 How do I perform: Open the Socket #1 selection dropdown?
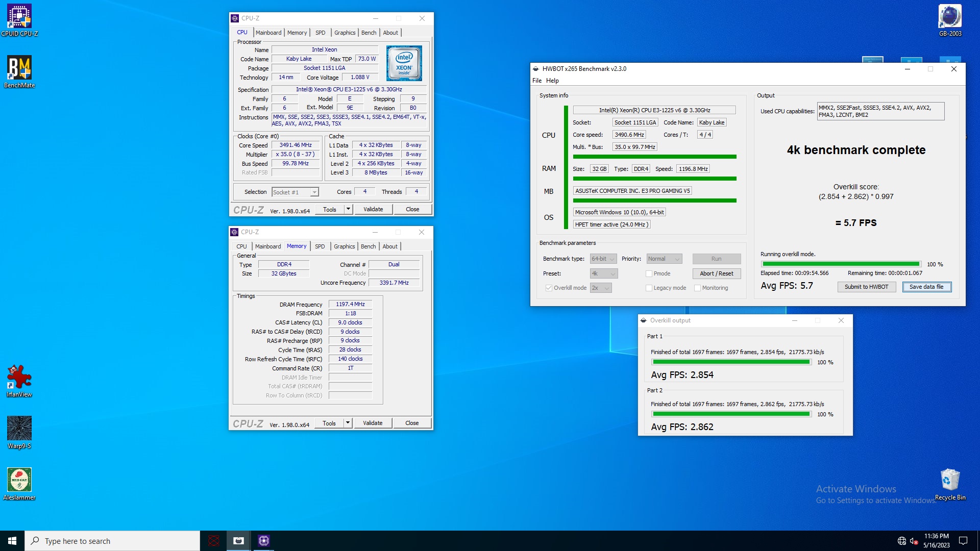pyautogui.click(x=295, y=192)
